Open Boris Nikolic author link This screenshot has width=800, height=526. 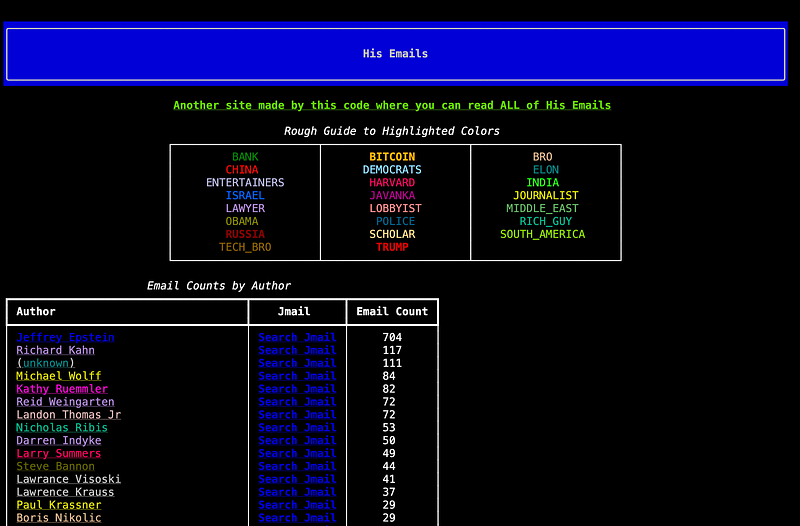pyautogui.click(x=59, y=517)
